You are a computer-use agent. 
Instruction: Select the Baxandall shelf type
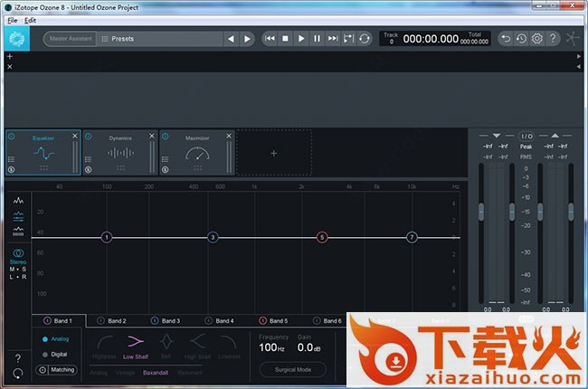(156, 373)
